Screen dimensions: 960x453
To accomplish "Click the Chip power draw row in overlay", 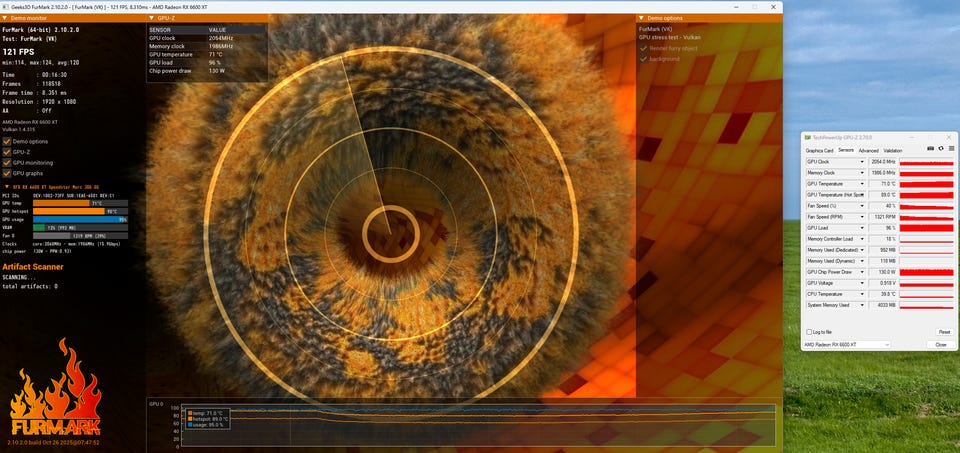I will click(x=207, y=70).
